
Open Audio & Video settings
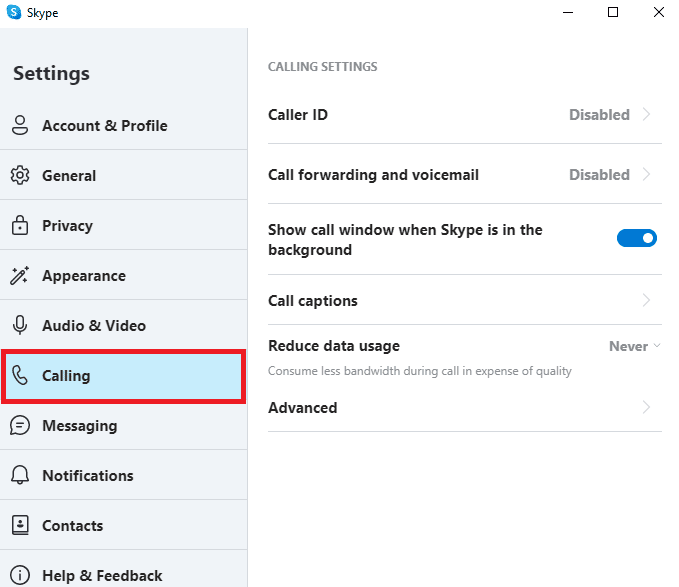click(x=124, y=325)
